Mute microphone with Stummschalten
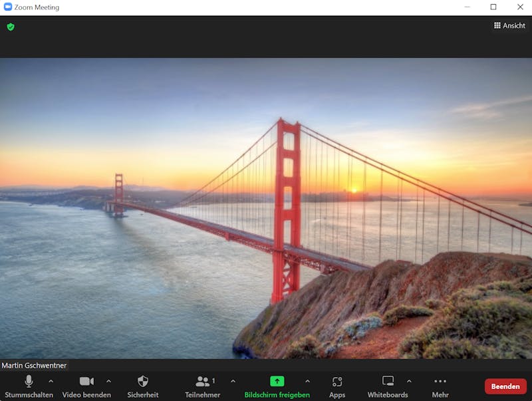The image size is (532, 401). tap(29, 387)
